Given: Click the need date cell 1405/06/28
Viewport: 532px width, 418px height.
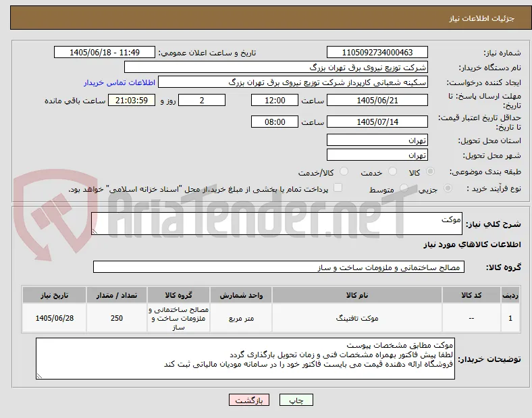Looking at the screenshot, I should click(54, 318).
